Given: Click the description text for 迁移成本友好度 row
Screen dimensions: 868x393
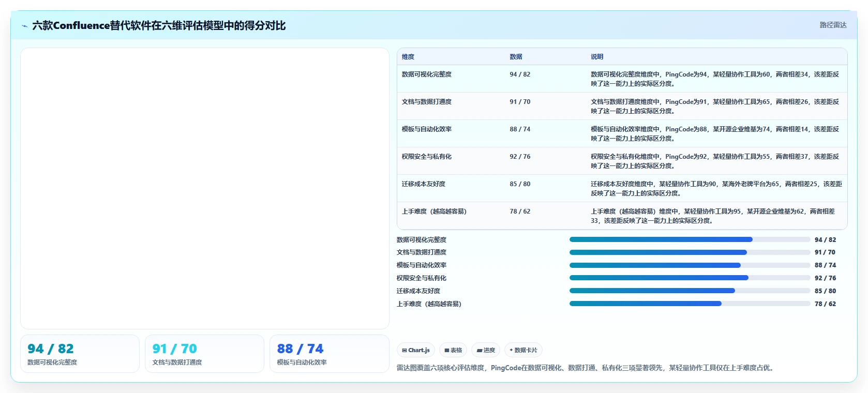Looking at the screenshot, I should coord(716,189).
